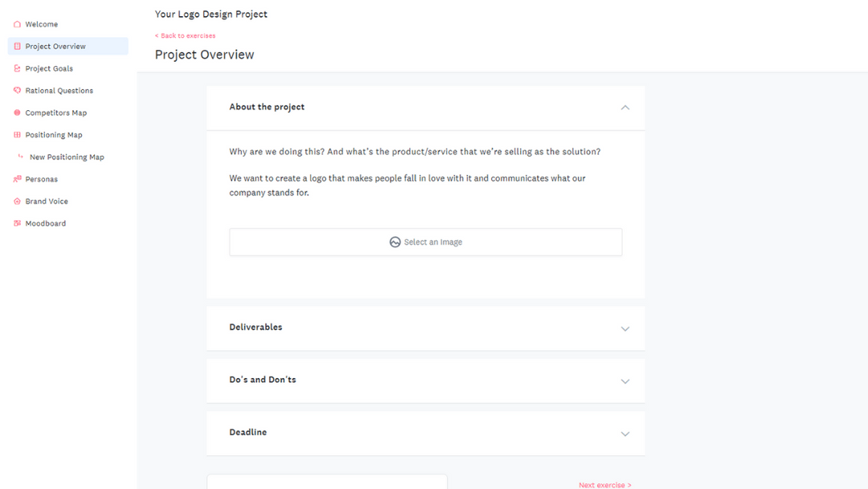Select the Project Overview grid icon

(x=17, y=46)
